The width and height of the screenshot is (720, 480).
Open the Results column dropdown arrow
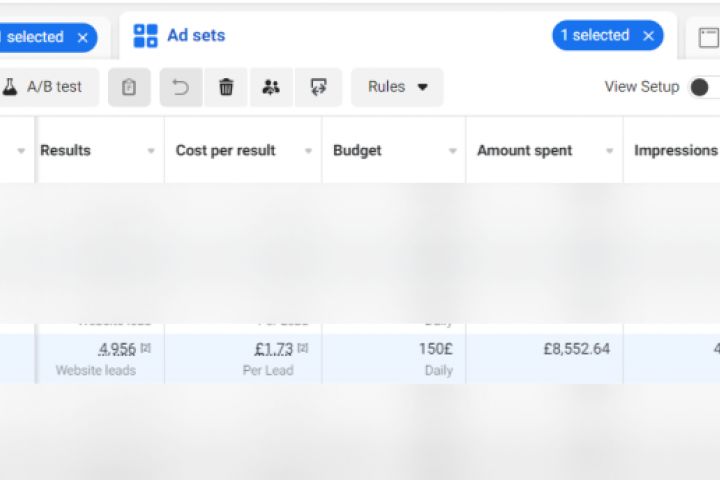click(x=151, y=151)
